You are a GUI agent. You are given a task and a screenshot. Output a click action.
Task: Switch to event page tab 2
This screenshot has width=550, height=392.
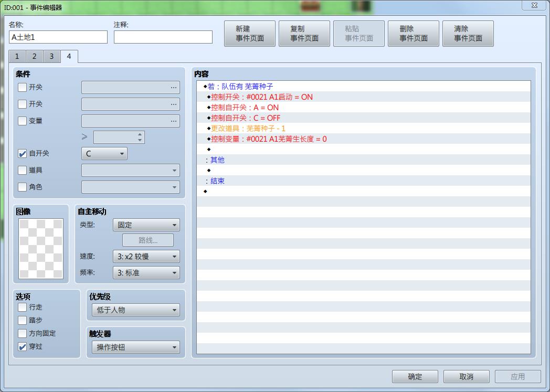coord(35,57)
